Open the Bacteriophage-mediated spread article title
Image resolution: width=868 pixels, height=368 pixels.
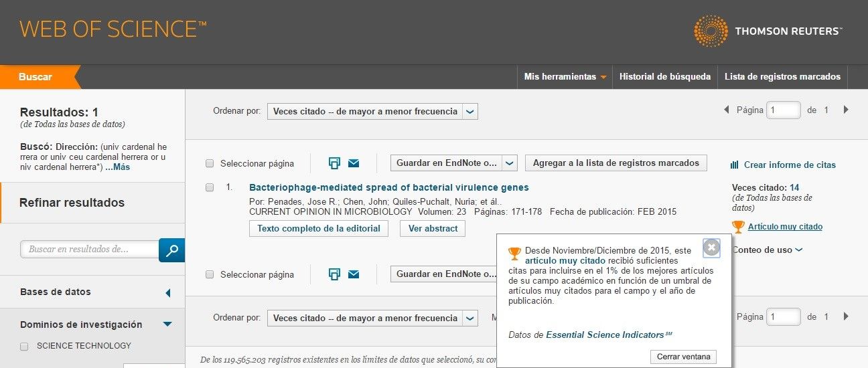388,187
